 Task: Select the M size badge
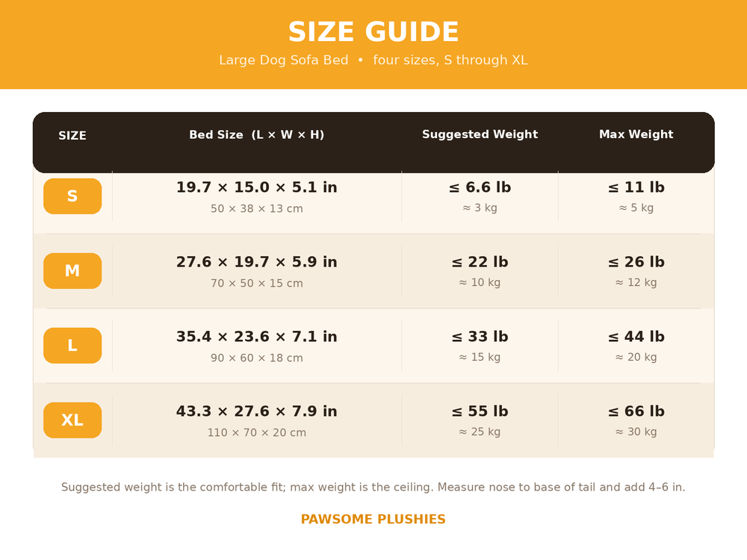click(x=72, y=271)
